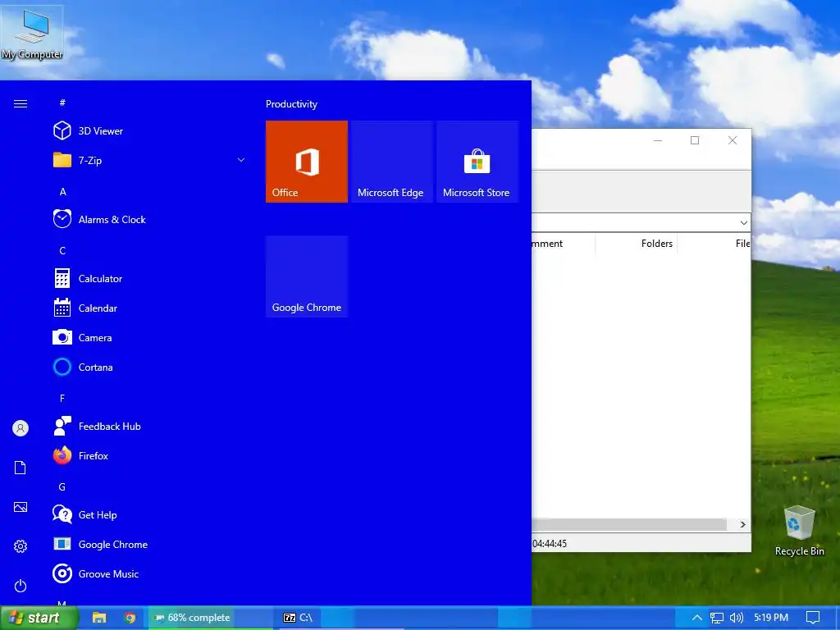Open the My Computer desktop icon
The height and width of the screenshot is (630, 840).
tap(32, 34)
